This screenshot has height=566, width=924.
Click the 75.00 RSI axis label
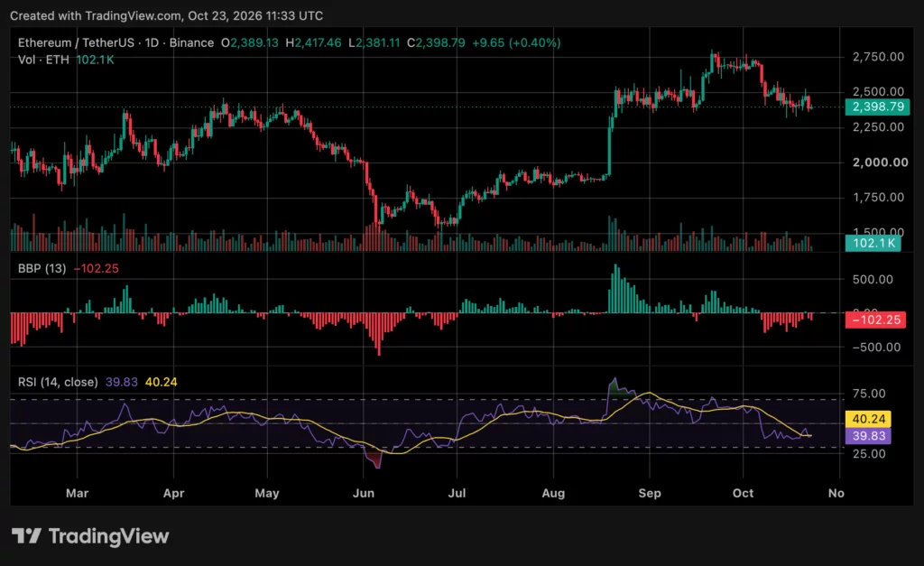coord(869,394)
